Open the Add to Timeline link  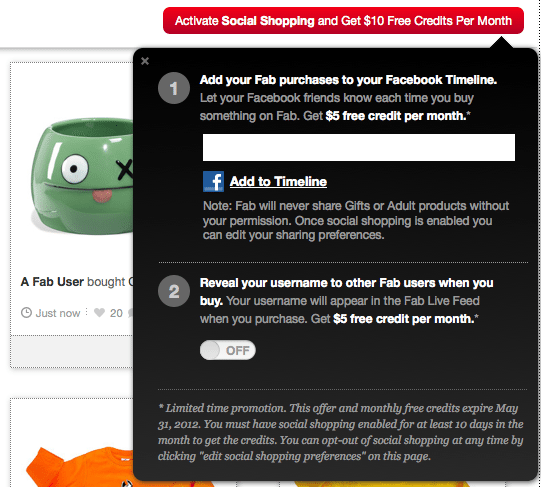point(278,182)
